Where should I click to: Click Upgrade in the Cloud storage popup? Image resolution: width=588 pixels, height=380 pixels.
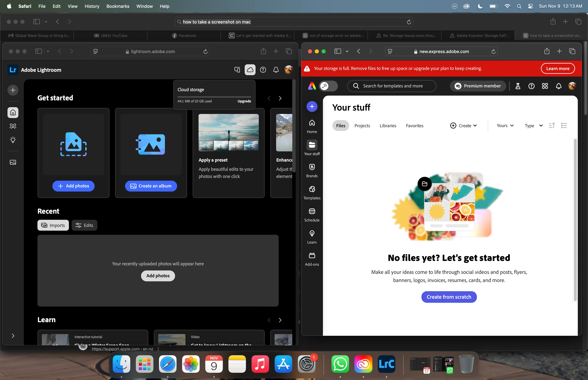click(x=244, y=101)
